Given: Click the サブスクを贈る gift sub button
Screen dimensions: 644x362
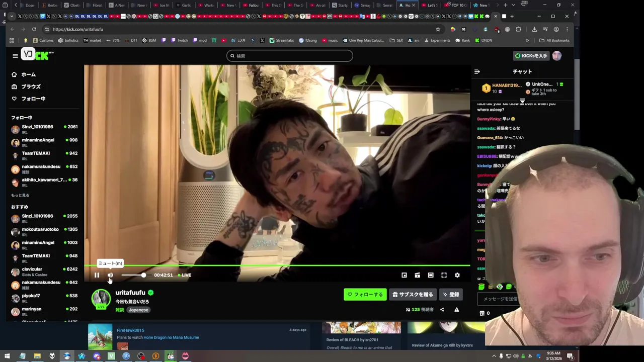Looking at the screenshot, I should pos(413,295).
